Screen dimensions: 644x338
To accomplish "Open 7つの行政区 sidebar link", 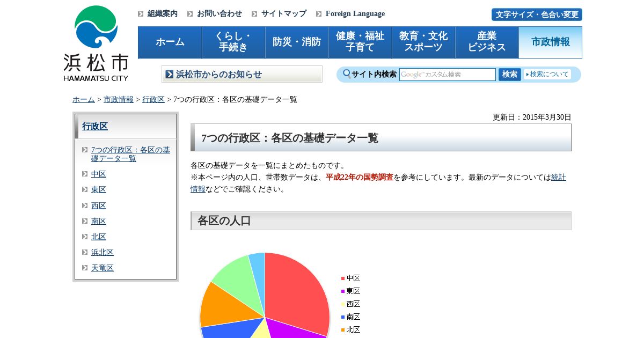I will [x=130, y=154].
